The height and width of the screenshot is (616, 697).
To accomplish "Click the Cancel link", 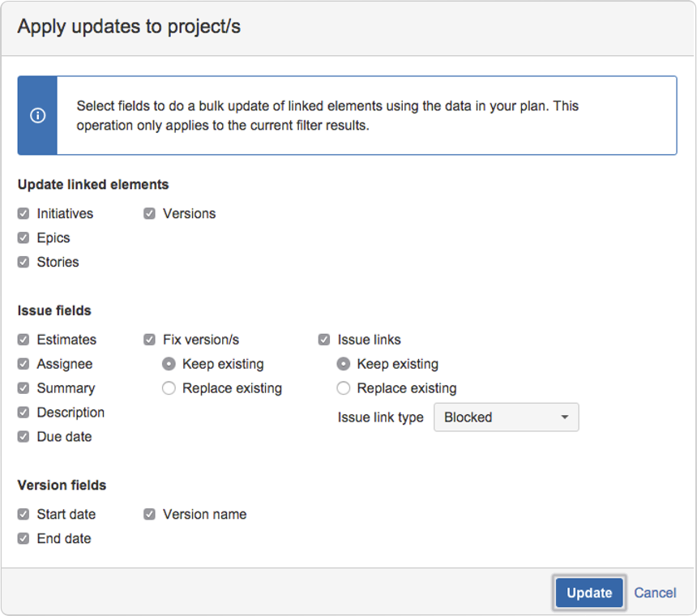I will point(655,592).
